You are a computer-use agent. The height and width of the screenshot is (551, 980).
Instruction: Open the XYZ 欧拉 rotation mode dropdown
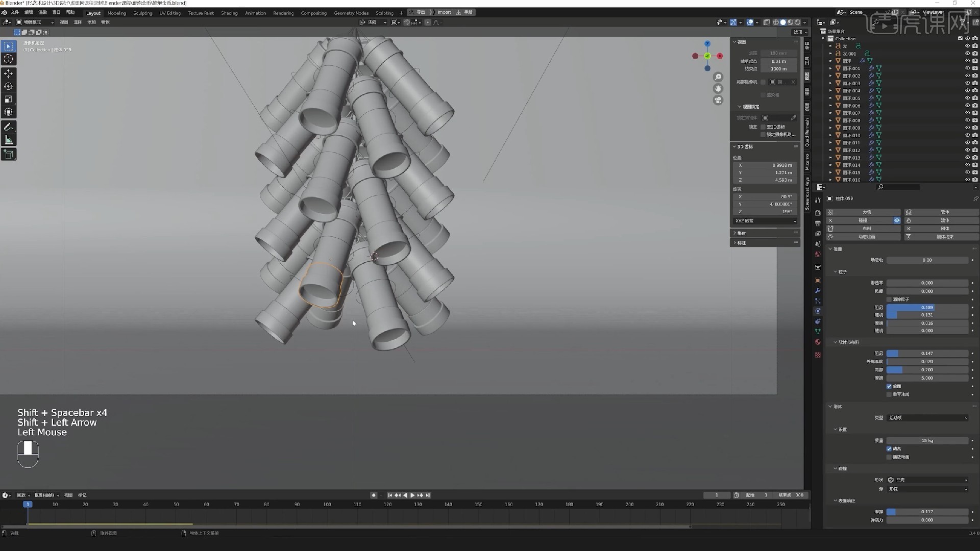click(765, 221)
